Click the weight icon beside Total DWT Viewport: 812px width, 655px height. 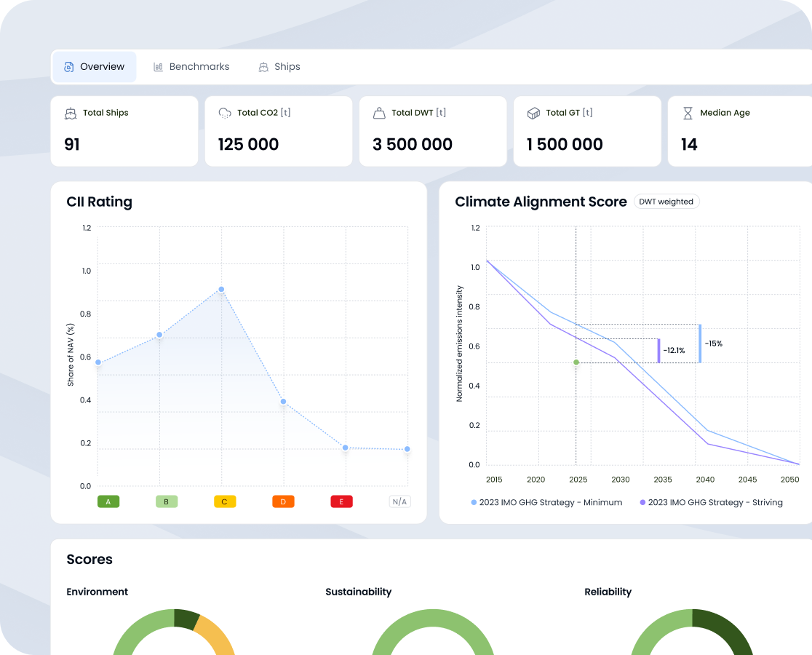coord(379,114)
